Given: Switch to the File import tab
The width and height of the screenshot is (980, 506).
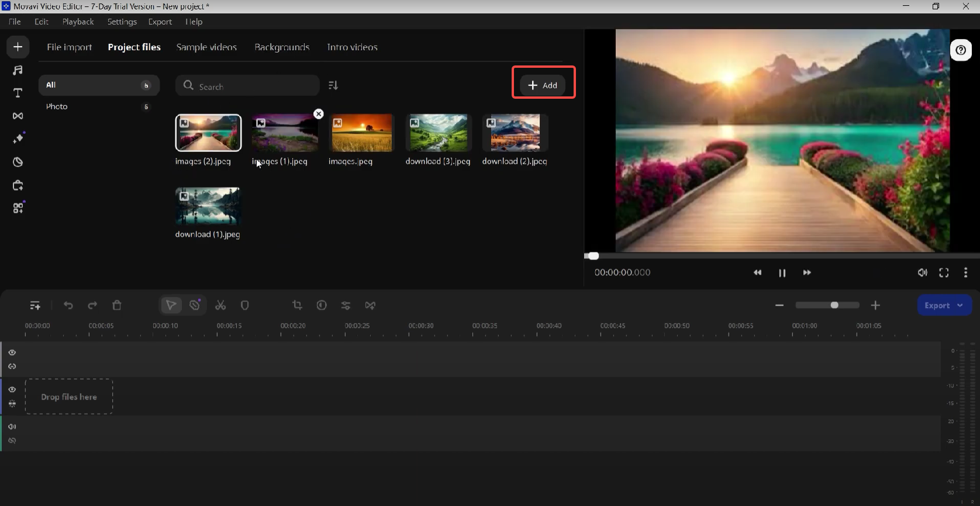Looking at the screenshot, I should click(69, 47).
